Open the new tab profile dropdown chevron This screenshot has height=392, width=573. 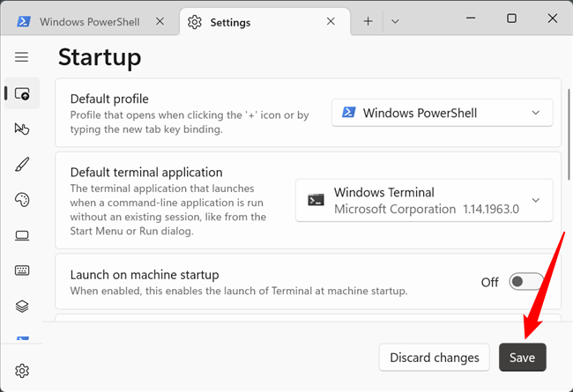[x=395, y=21]
